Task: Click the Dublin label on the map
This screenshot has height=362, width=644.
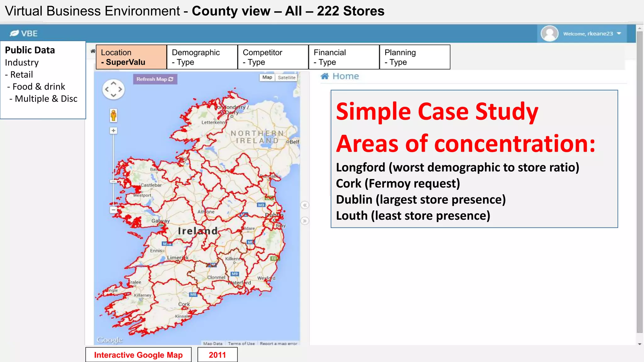Action: (274, 216)
